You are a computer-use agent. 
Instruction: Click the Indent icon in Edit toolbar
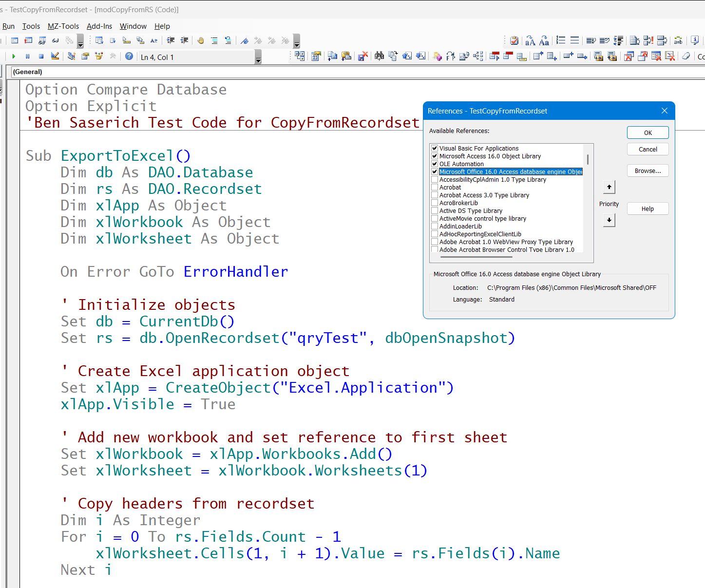pos(171,40)
